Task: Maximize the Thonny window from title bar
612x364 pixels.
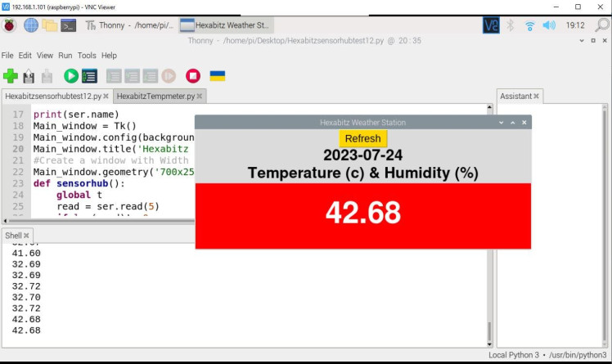Action: point(593,41)
